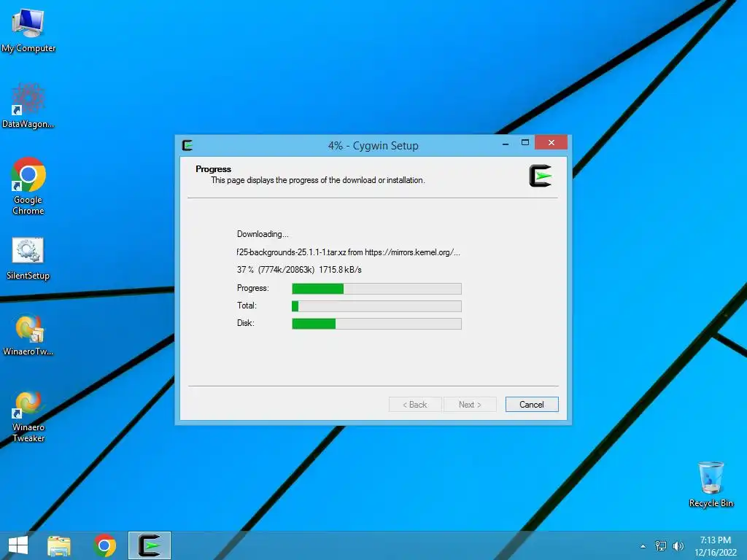Click the Cygwin Setup taskbar button

click(150, 545)
